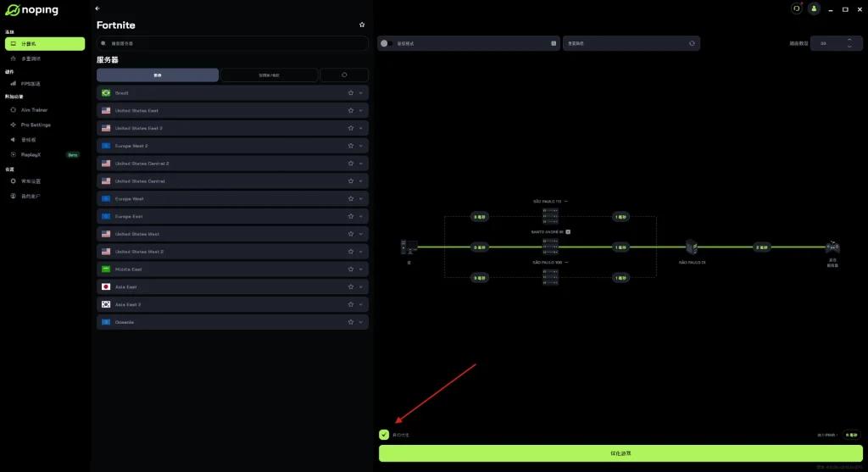
Task: Star the United States East 2 server
Action: pos(350,128)
